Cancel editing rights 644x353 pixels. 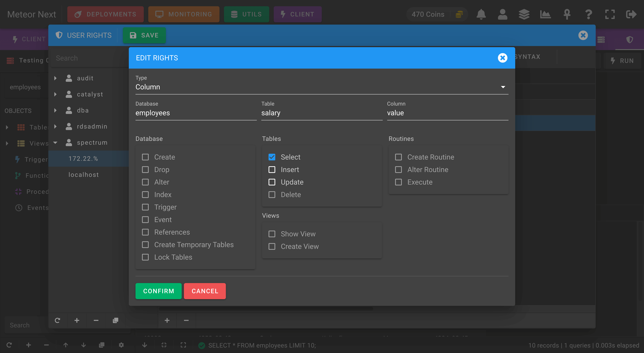tap(205, 291)
